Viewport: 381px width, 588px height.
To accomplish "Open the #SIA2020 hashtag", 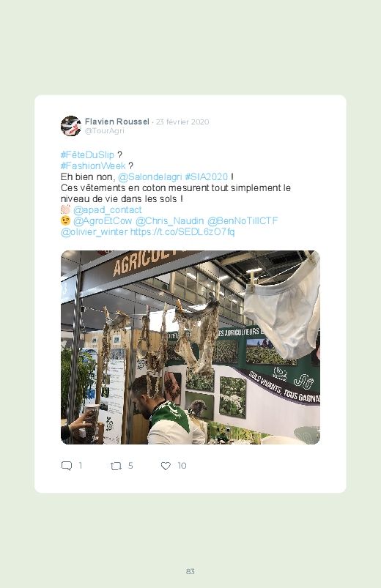I will [207, 176].
